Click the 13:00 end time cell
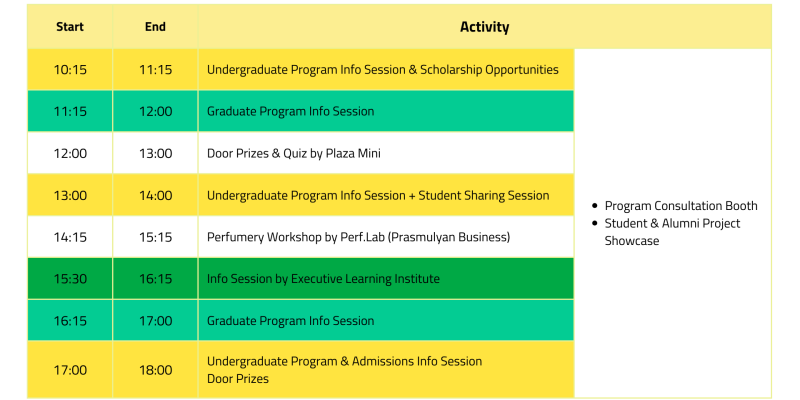Viewport: 800px width, 400px height. [x=155, y=154]
